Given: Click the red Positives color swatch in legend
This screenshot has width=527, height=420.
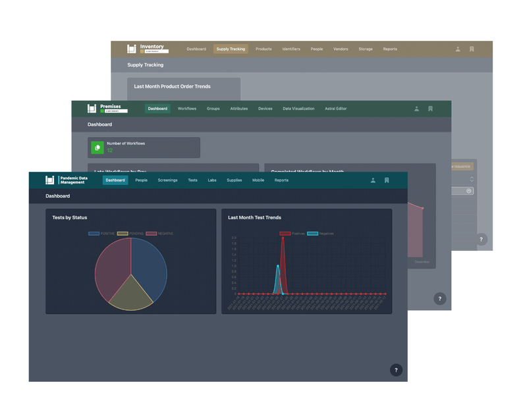Looking at the screenshot, I should coord(285,234).
